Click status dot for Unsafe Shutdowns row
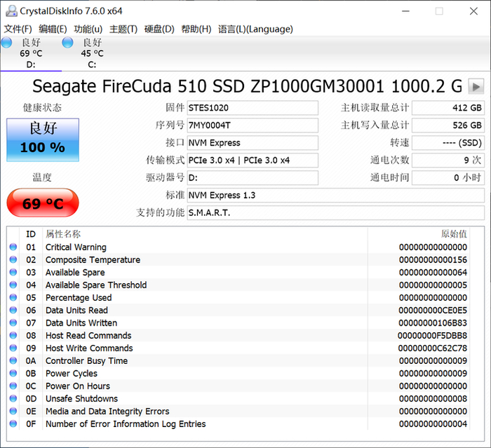This screenshot has height=448, width=491. pos(13,398)
